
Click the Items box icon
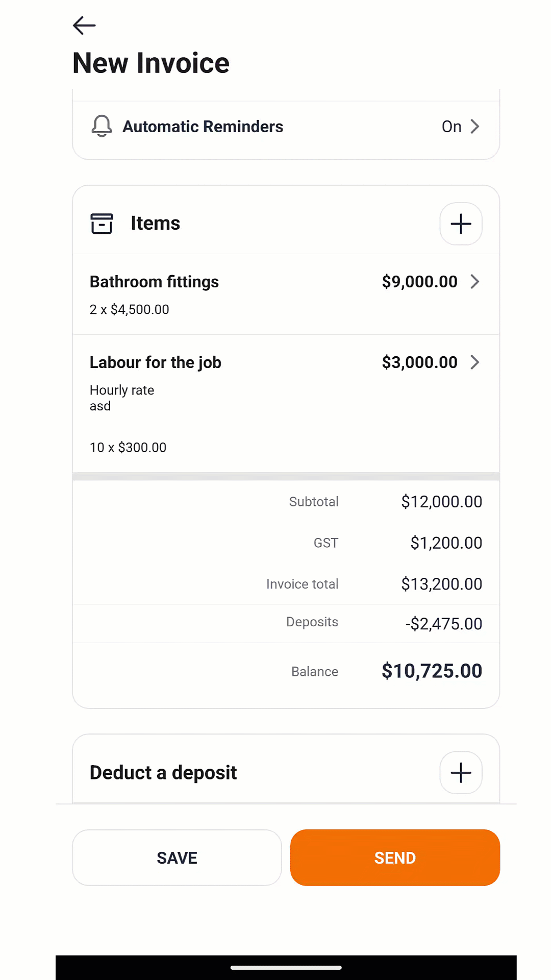pyautogui.click(x=102, y=224)
